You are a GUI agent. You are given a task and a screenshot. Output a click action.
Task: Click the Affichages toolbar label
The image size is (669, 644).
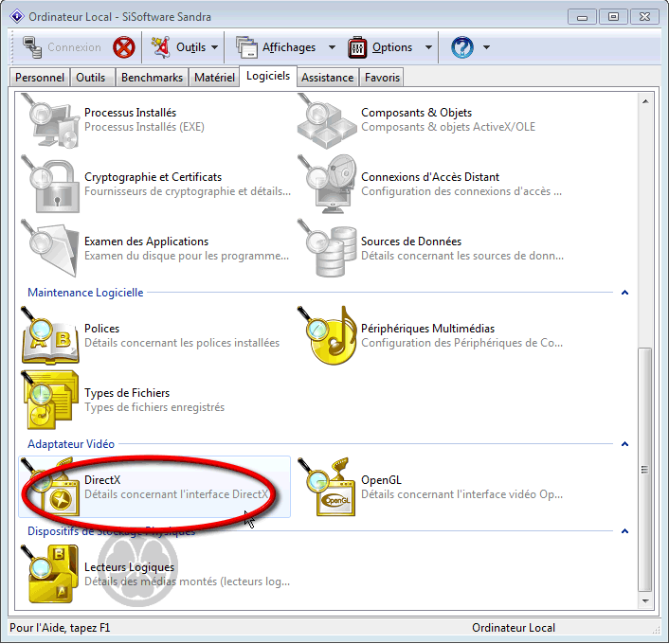pyautogui.click(x=289, y=47)
